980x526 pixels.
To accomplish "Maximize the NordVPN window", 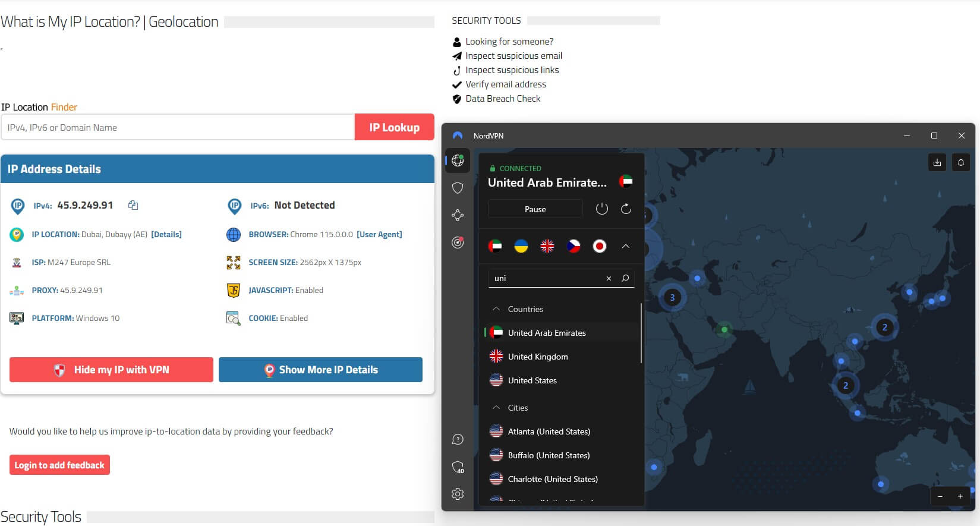I will tap(934, 136).
